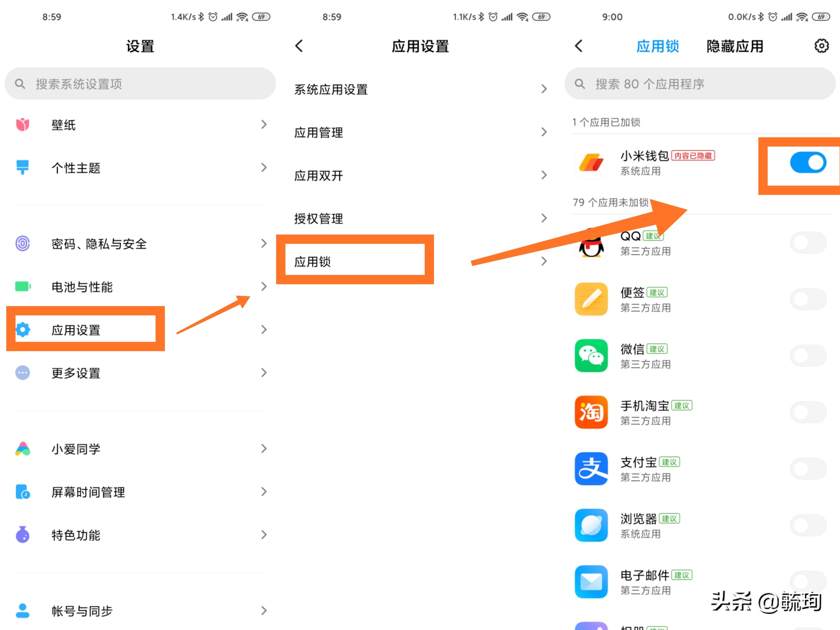Viewport: 840px width, 630px height.
Task: Open 应用管理 using its arrow
Action: coord(545,132)
